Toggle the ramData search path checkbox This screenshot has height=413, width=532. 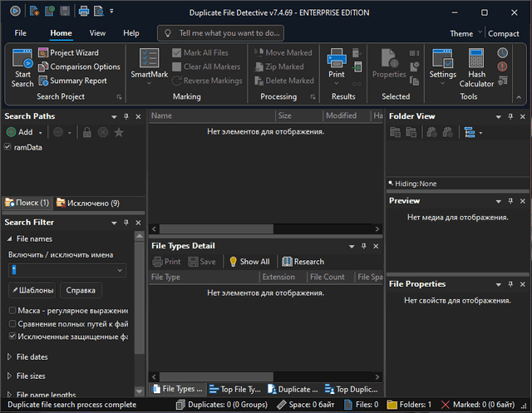[7, 147]
